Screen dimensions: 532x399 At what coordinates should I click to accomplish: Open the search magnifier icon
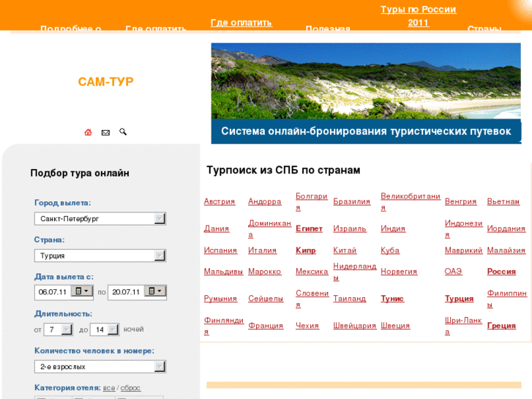[123, 132]
